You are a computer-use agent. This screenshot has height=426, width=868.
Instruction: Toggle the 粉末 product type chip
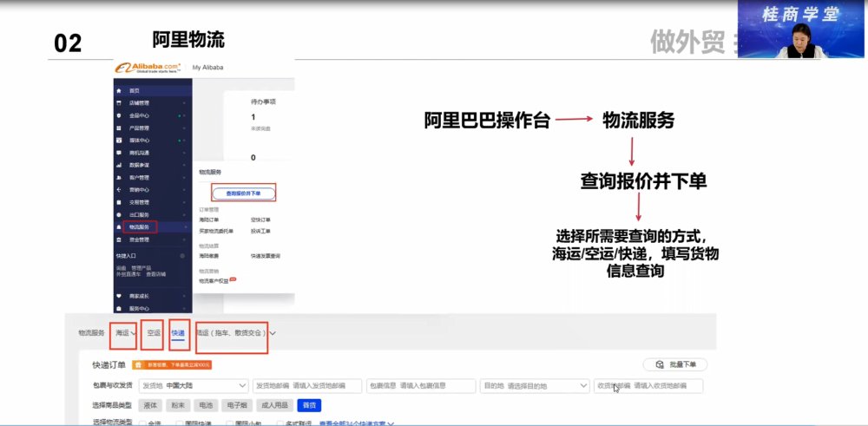pyautogui.click(x=178, y=405)
